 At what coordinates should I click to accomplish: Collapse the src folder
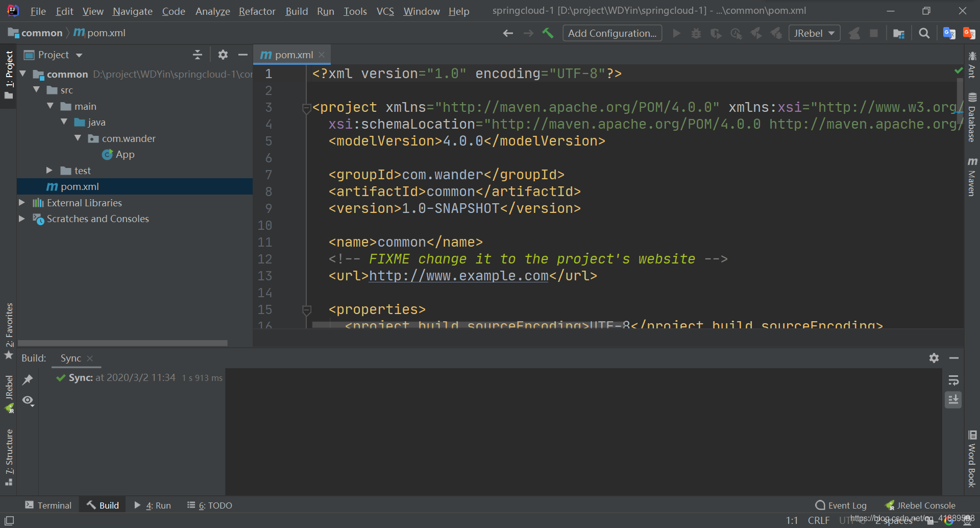(36, 90)
